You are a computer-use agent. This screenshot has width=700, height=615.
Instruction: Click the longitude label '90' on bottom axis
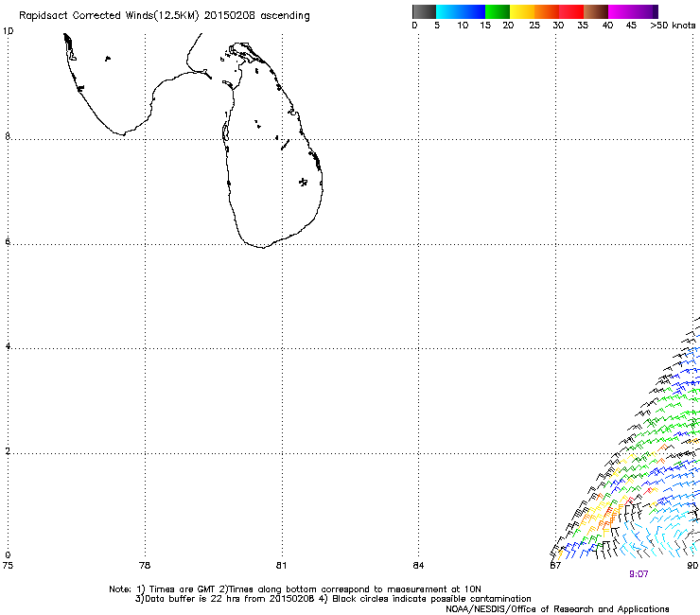click(x=692, y=566)
